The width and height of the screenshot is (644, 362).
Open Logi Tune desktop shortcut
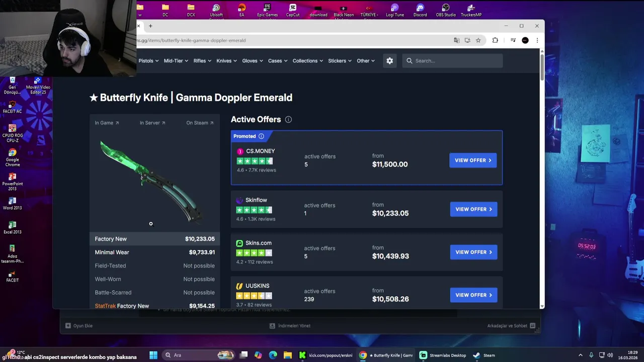[395, 10]
